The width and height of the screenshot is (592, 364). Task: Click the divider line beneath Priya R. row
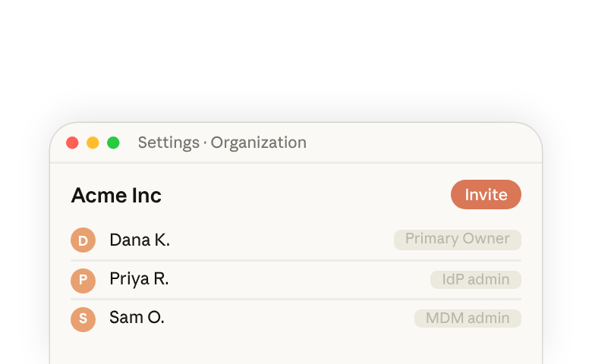pos(296,299)
